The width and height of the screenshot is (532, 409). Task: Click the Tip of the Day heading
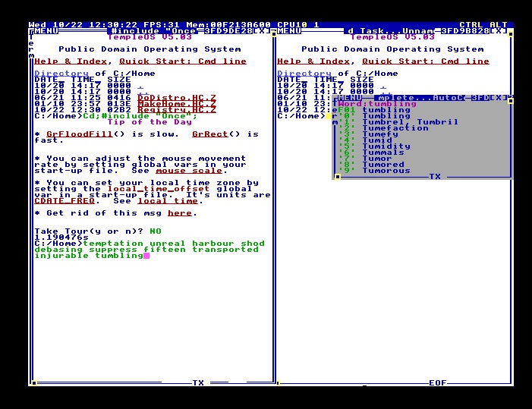click(x=150, y=122)
